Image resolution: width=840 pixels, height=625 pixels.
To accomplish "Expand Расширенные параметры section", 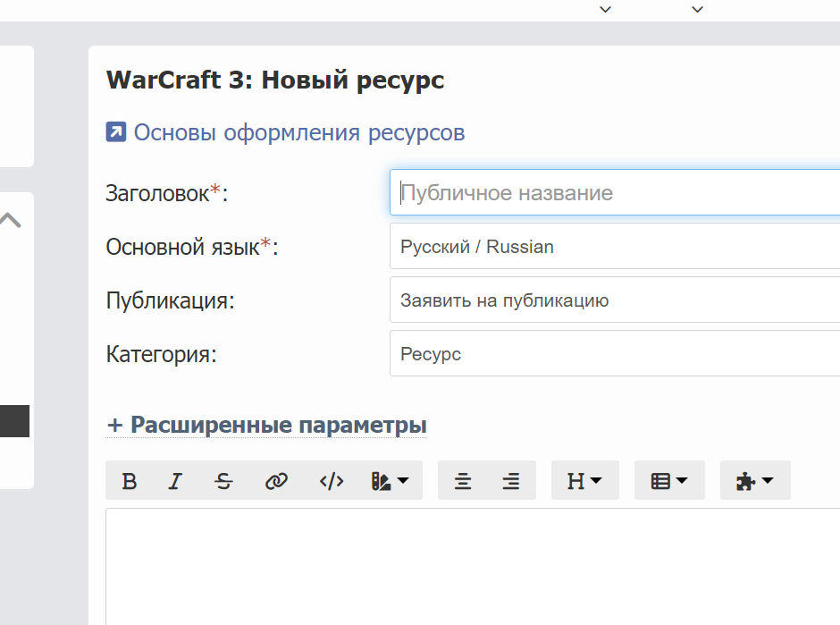I will point(266,425).
